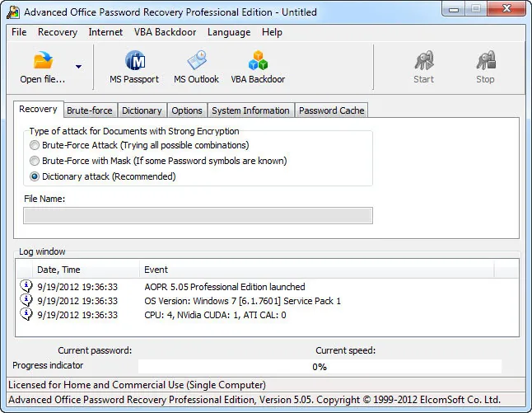Click the info icon of AOPR launched entry

pyautogui.click(x=26, y=286)
